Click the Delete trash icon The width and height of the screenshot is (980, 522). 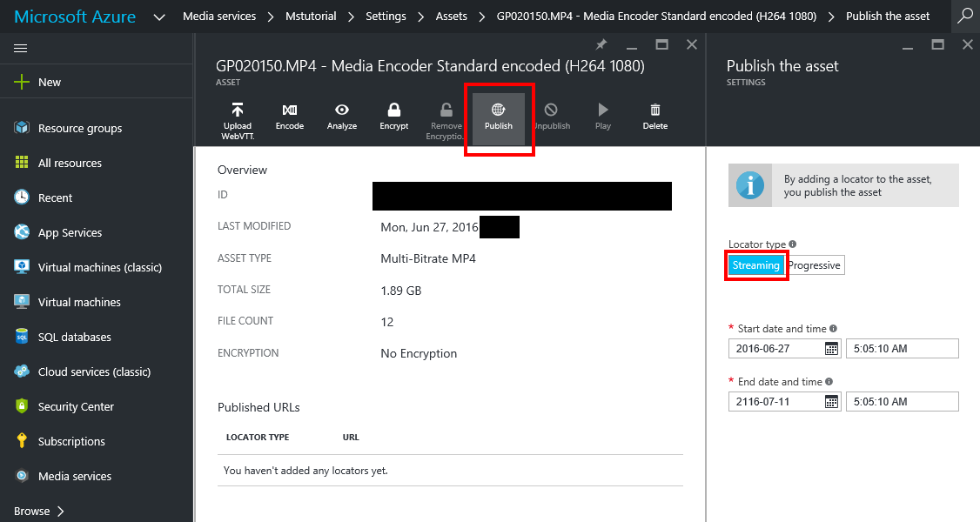[x=655, y=110]
